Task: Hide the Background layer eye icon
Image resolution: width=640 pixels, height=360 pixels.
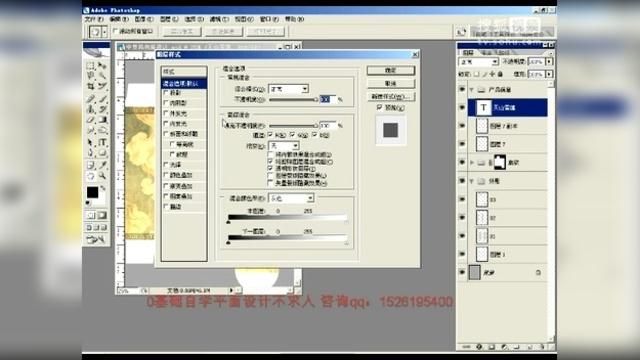Action: [x=462, y=272]
